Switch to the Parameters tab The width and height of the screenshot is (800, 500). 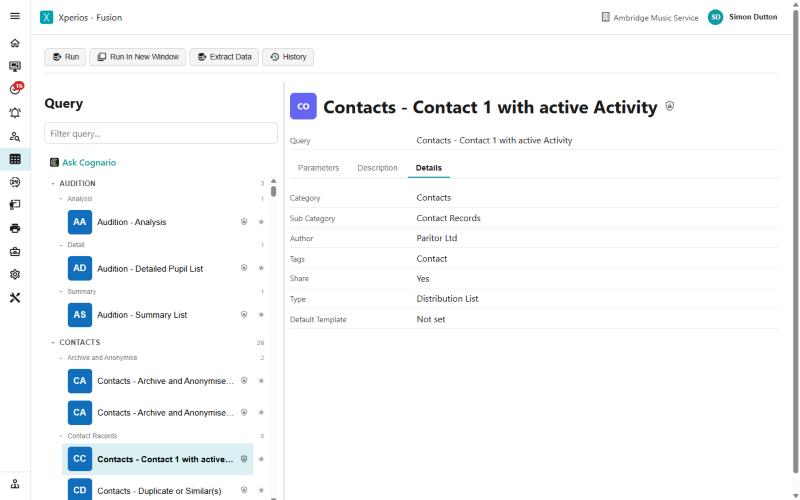point(318,168)
